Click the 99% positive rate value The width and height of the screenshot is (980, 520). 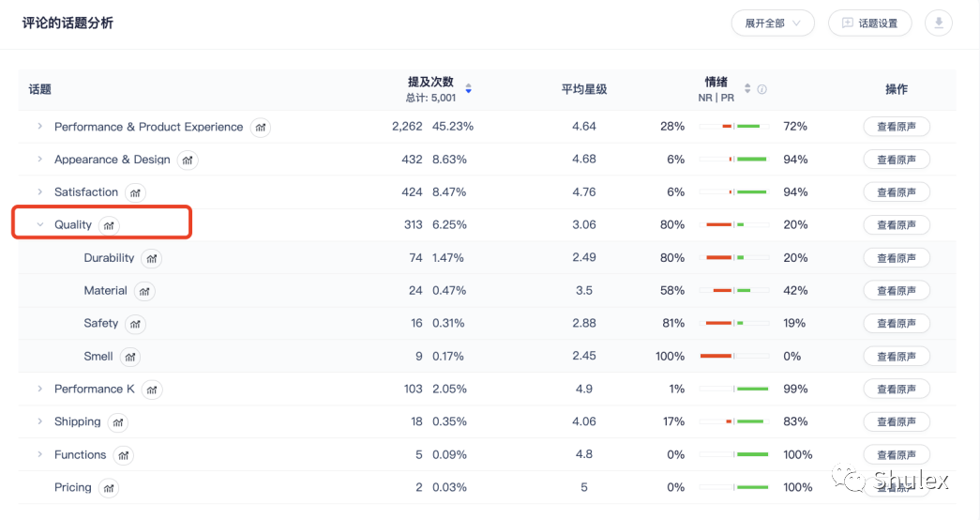tap(795, 389)
